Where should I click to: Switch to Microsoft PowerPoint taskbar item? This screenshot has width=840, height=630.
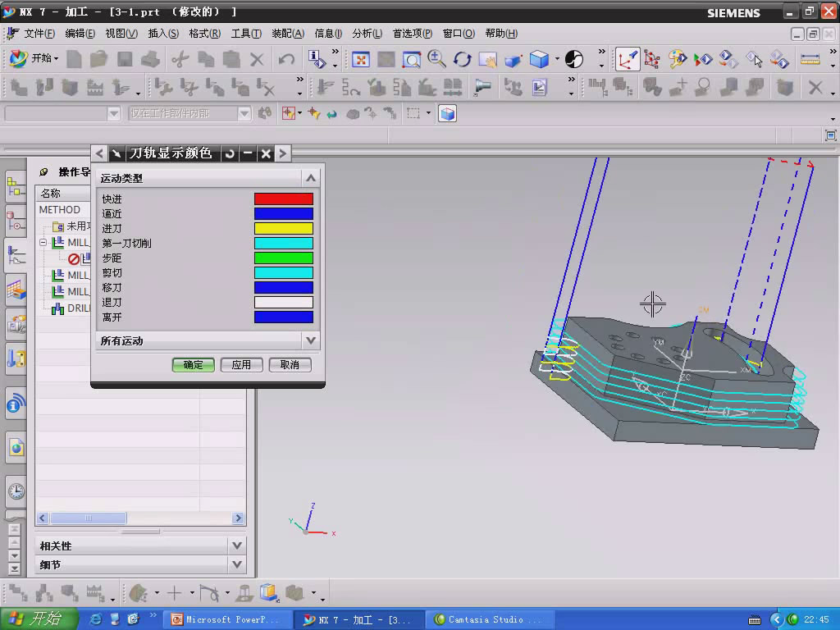point(227,619)
